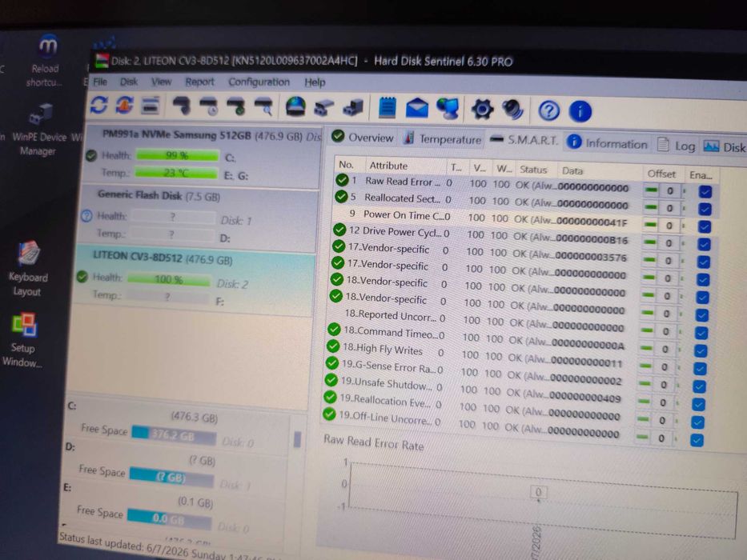Click the disk test with clock icon
Viewport: 747px width, 560px height.
tap(209, 106)
